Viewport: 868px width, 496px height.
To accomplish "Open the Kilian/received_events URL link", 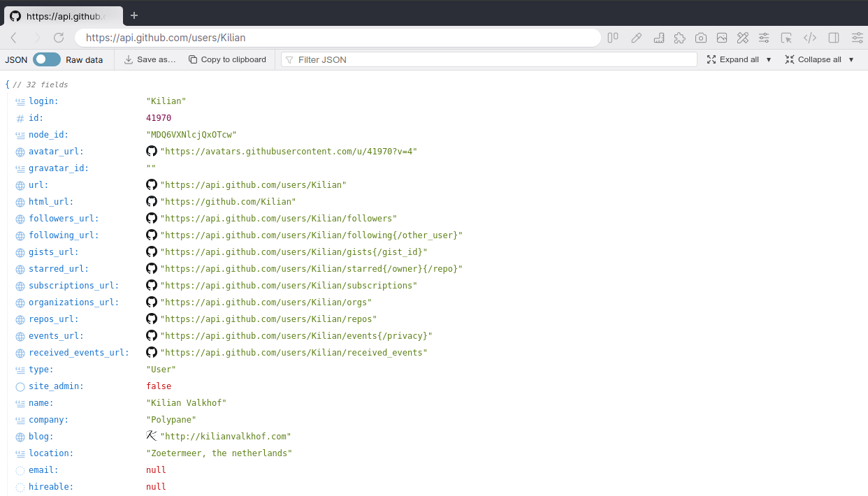I will 294,353.
